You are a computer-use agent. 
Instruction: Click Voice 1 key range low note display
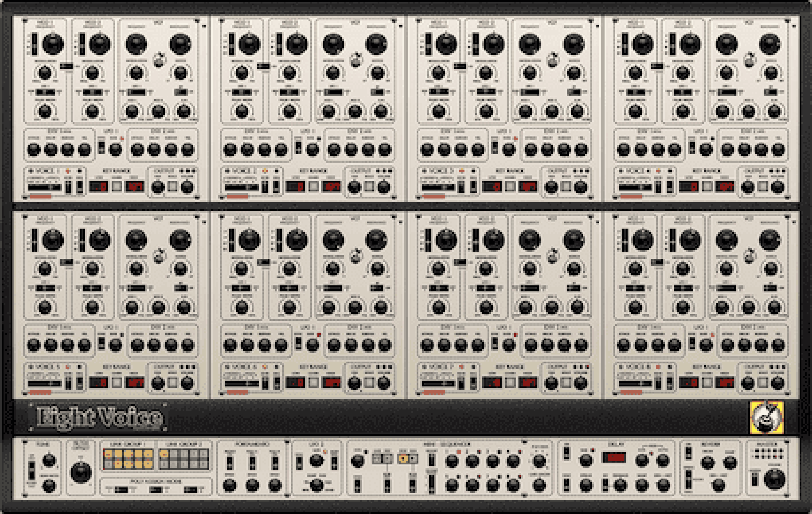pyautogui.click(x=99, y=186)
